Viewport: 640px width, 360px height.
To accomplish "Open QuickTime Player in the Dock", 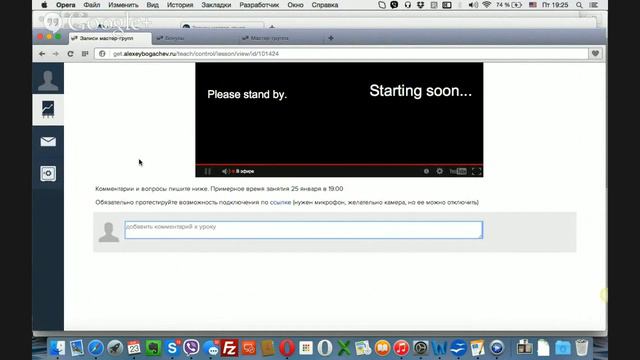I will pos(497,348).
